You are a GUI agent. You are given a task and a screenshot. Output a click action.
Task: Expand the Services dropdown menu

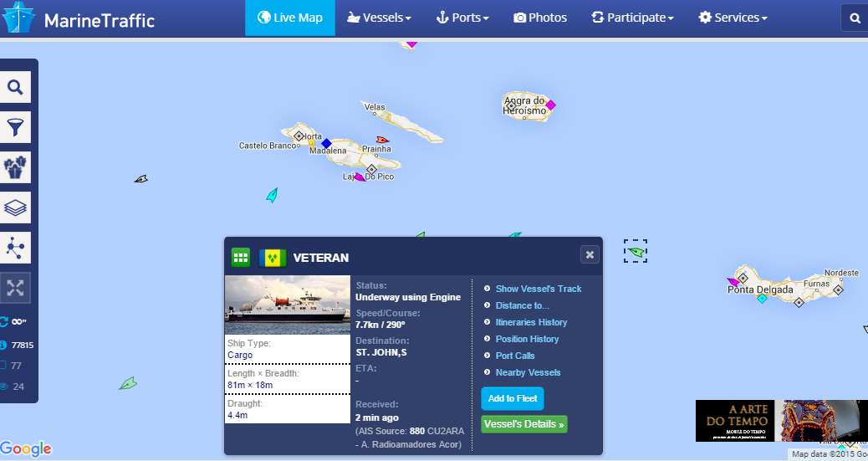(x=733, y=18)
